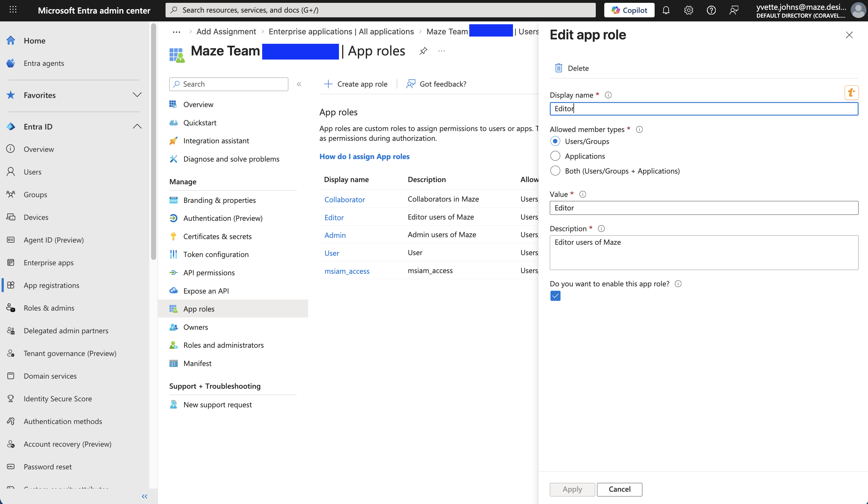Go to Add Assignment breadcrumb
The image size is (868, 504).
pos(226,32)
